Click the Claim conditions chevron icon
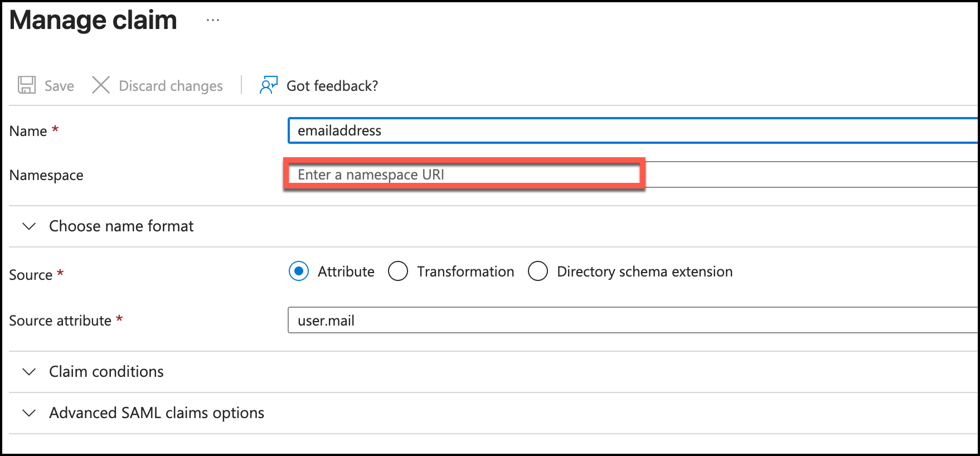The image size is (980, 456). (29, 372)
